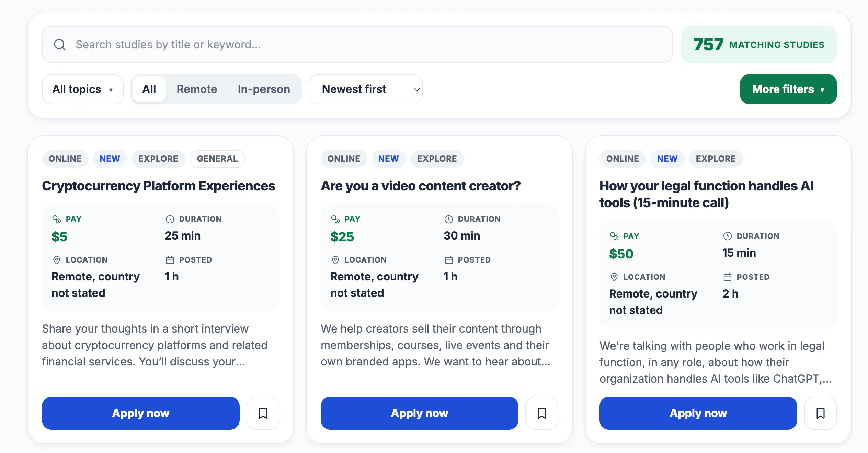Viewport: 868px width, 453px height.
Task: Expand the More filters menu
Action: coord(788,89)
